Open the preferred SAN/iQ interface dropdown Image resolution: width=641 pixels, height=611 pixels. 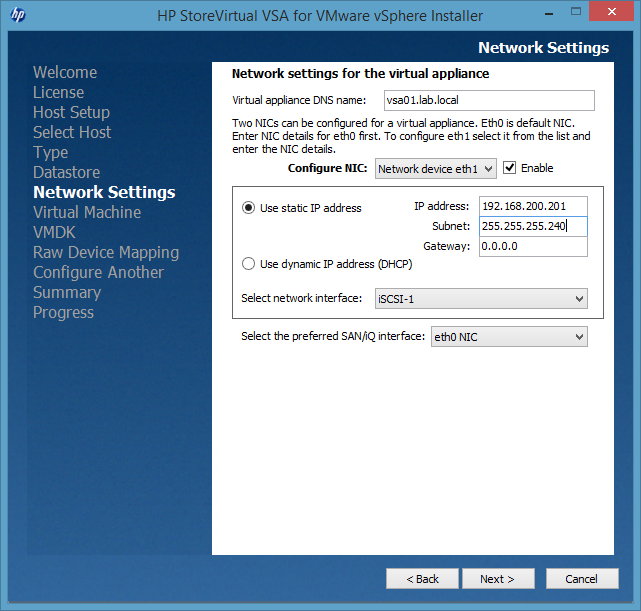[509, 337]
